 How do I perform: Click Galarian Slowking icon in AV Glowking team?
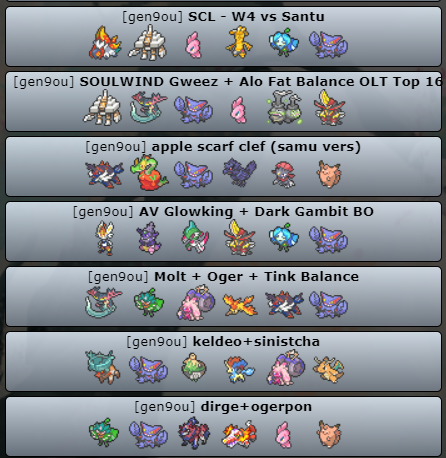(149, 238)
